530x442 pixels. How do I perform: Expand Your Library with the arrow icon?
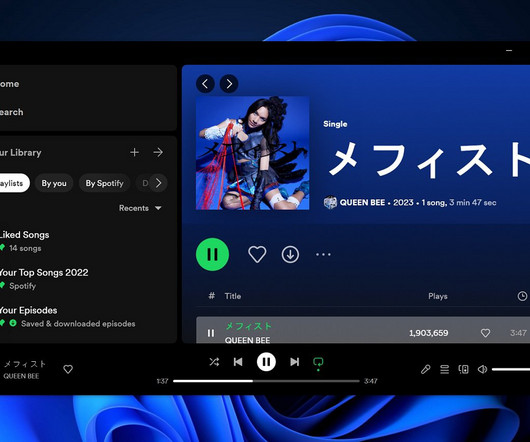click(158, 152)
